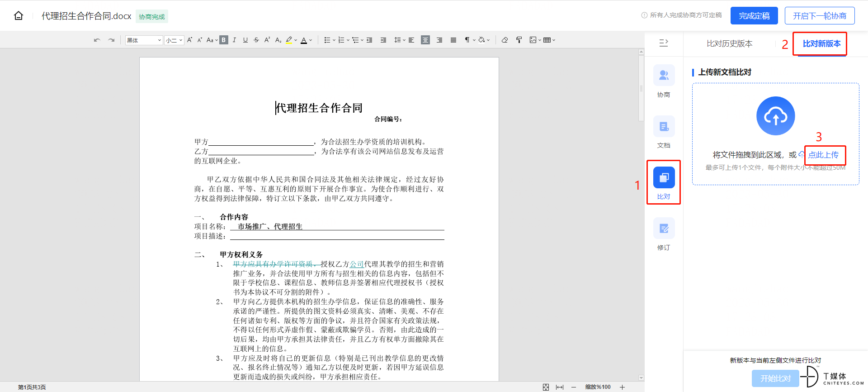Toggle italic formatting
Image resolution: width=868 pixels, height=392 pixels.
click(x=234, y=40)
